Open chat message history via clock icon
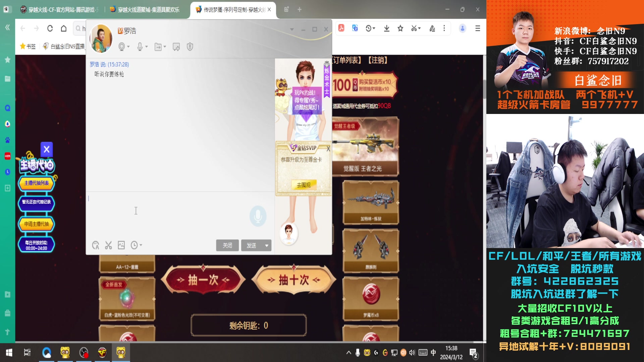The width and height of the screenshot is (644, 362). pos(134,245)
